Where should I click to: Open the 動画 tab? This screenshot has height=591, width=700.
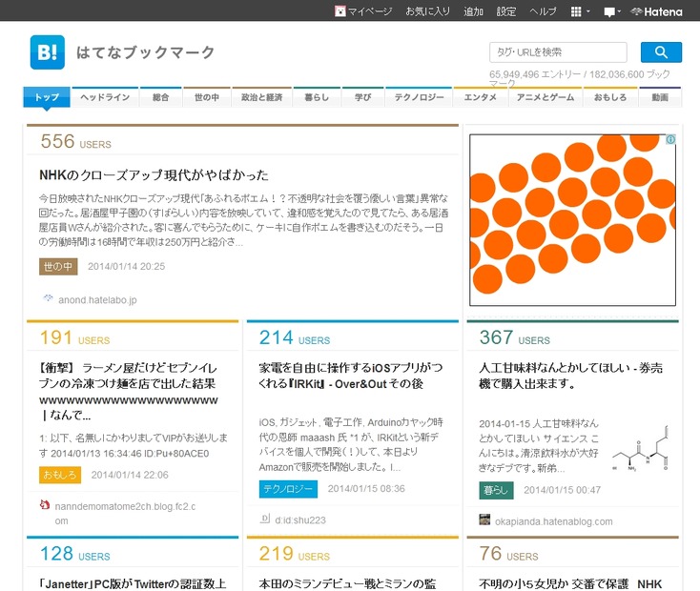coord(660,97)
